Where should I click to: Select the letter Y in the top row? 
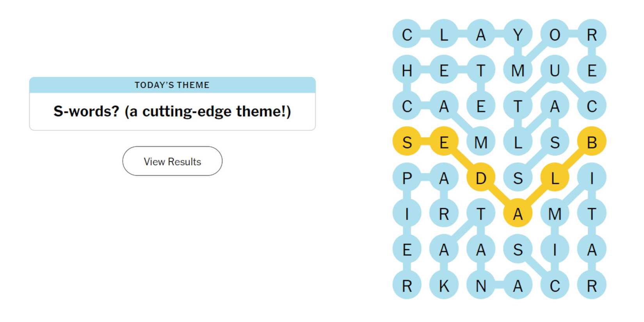tap(518, 35)
